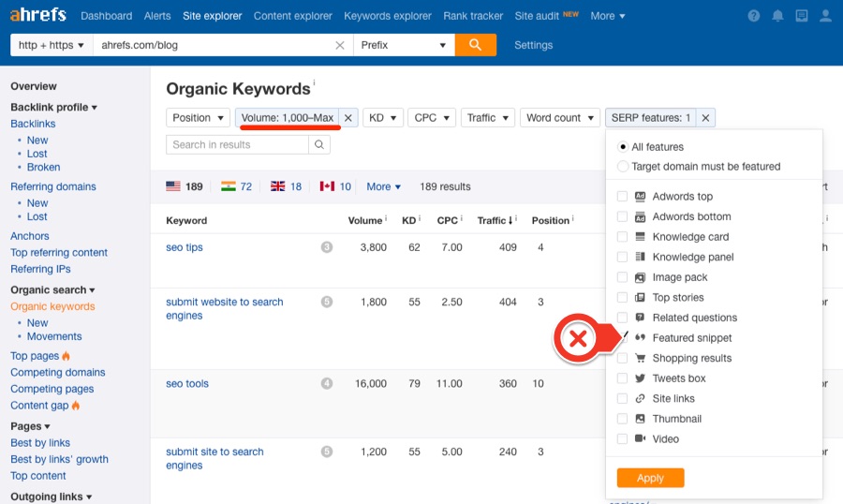The height and width of the screenshot is (504, 843).
Task: Open the KD filter dropdown
Action: 382,118
